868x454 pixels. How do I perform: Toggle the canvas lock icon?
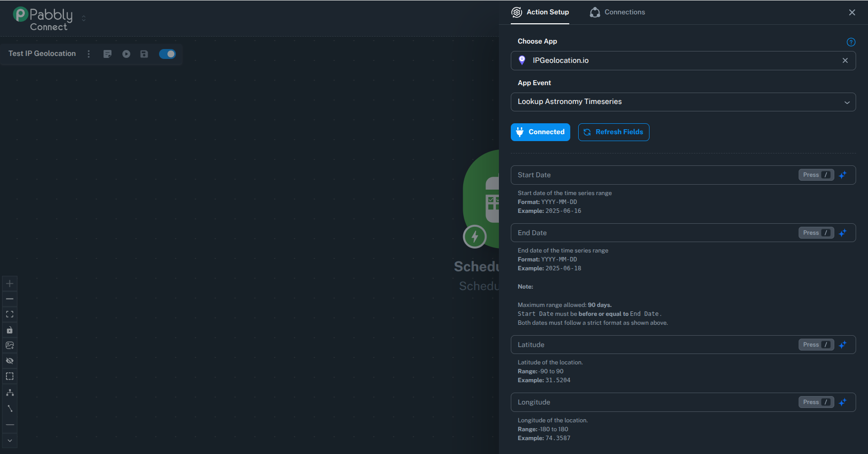coord(10,330)
